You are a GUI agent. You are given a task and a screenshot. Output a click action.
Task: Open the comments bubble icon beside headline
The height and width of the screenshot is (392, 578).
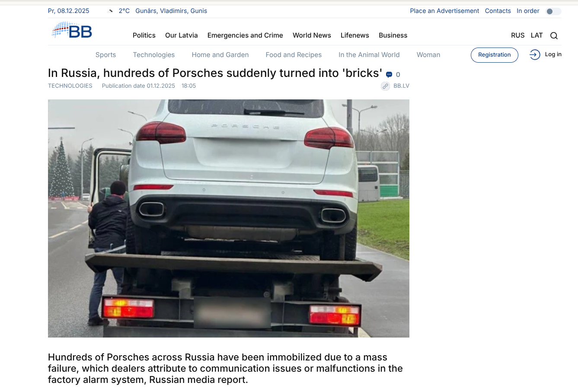[389, 75]
